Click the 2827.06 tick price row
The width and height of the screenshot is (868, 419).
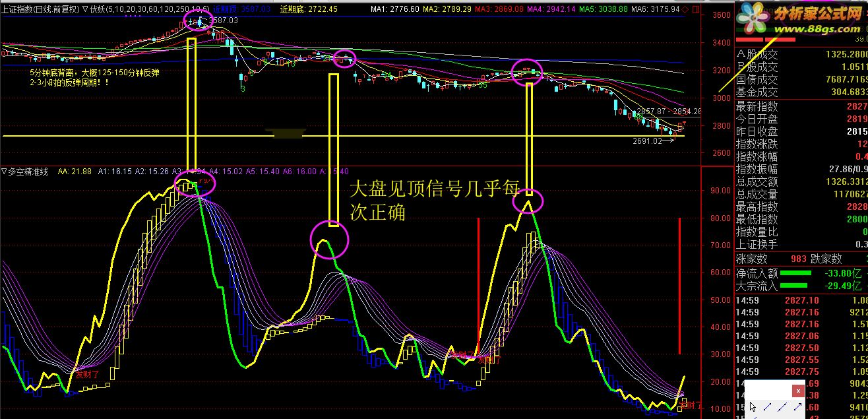click(801, 336)
